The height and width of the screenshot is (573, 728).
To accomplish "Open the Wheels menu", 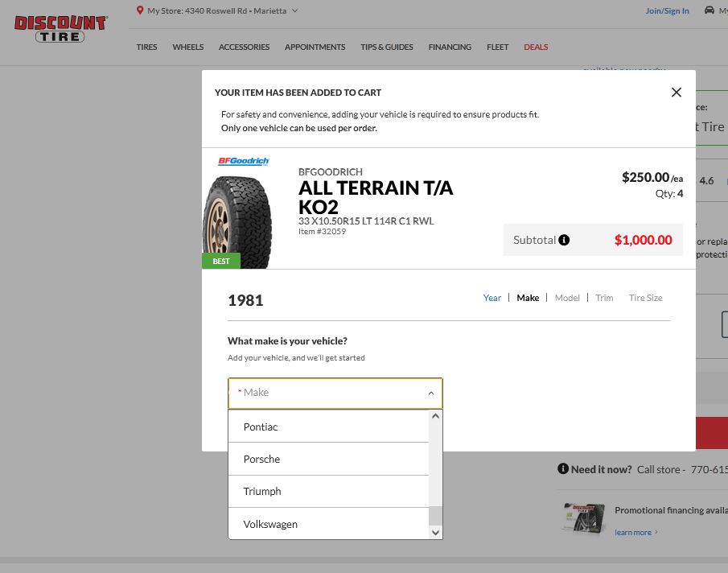I will [x=188, y=47].
